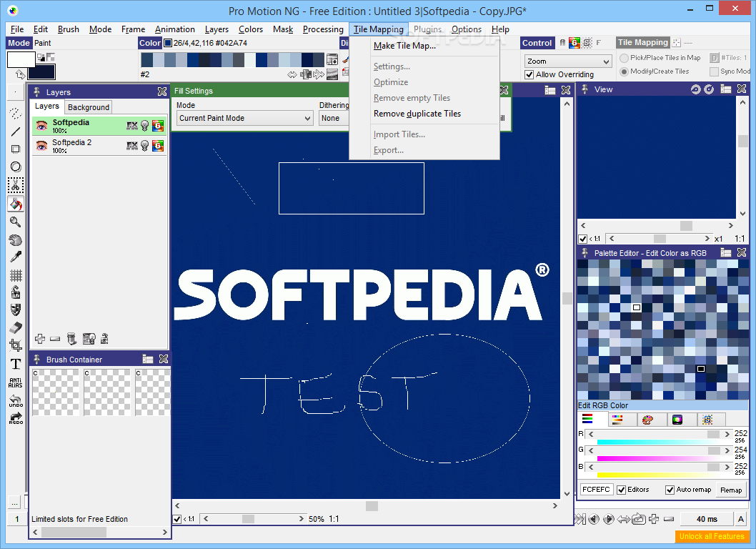The height and width of the screenshot is (549, 756).
Task: Delete layer using the trash icon
Action: click(71, 339)
